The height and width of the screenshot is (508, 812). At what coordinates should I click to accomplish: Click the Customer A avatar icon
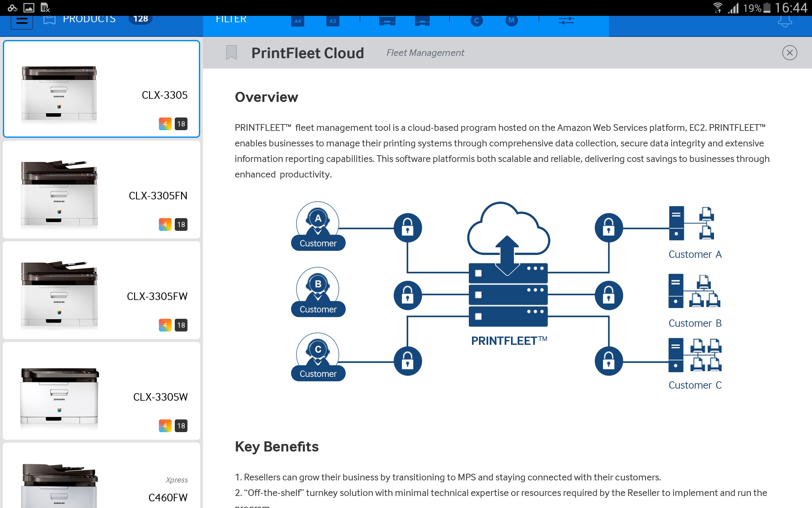(318, 226)
